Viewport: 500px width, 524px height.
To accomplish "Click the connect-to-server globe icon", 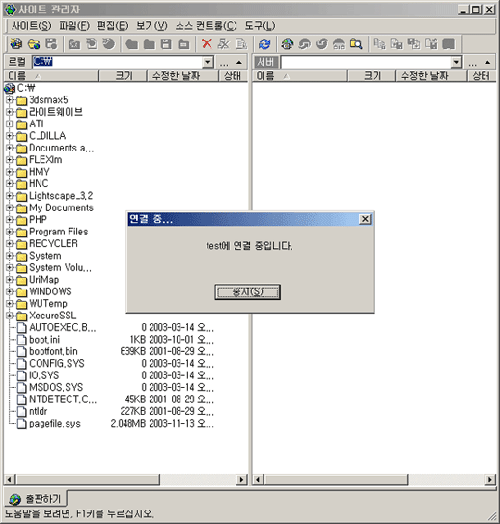I will 287,44.
